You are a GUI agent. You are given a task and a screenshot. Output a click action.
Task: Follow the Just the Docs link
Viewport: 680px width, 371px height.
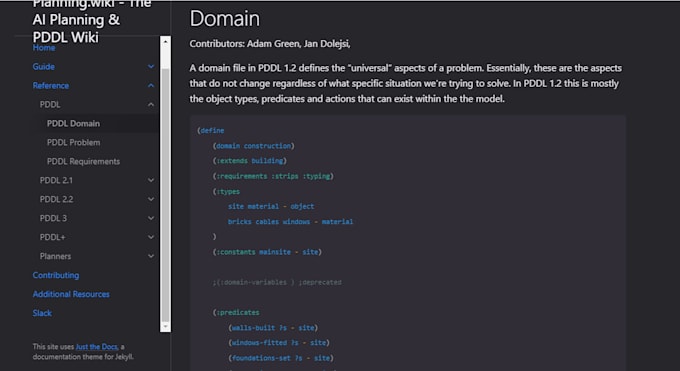coord(96,347)
